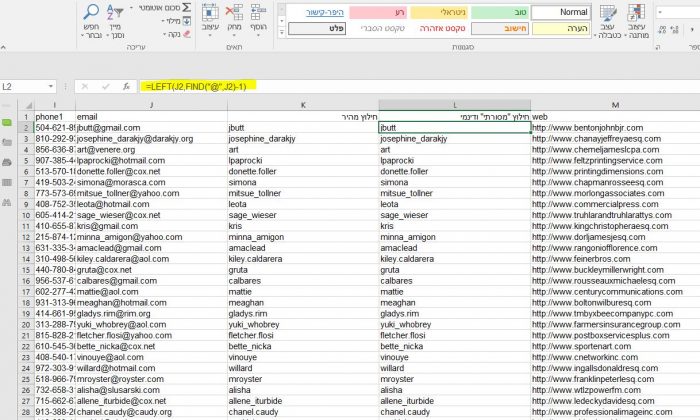The width and height of the screenshot is (700, 420).
Task: Open the Clear (נקה) dropdown
Action: (x=165, y=34)
